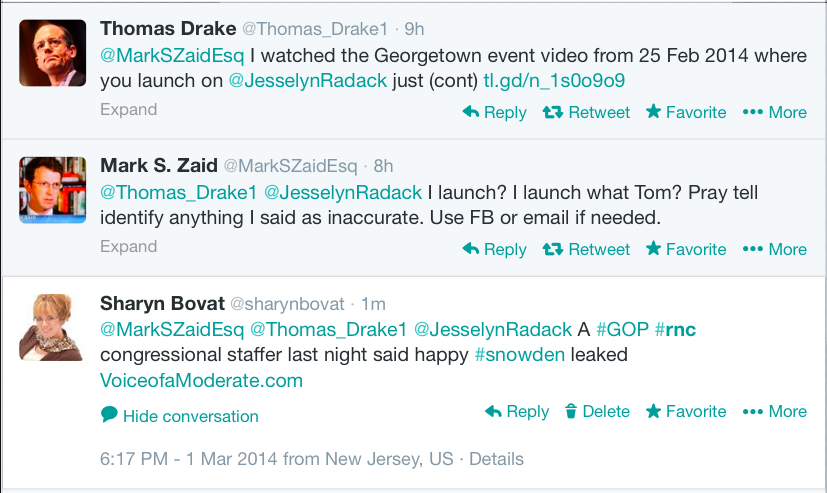Expand Mark S. Zaid's tweet

(129, 247)
